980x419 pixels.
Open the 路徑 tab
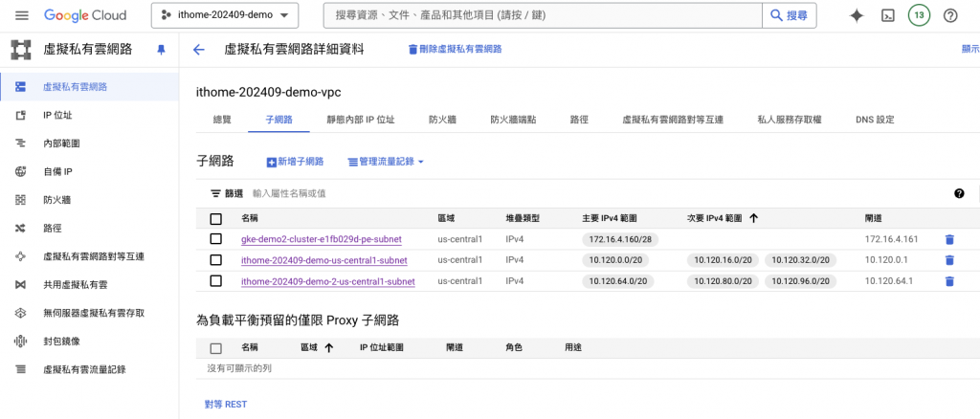579,120
